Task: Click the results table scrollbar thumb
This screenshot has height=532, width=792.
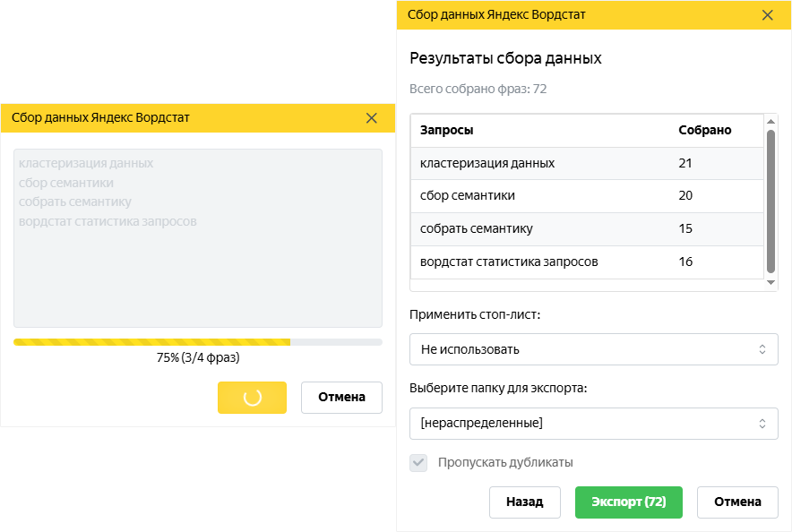Action: pos(770,202)
